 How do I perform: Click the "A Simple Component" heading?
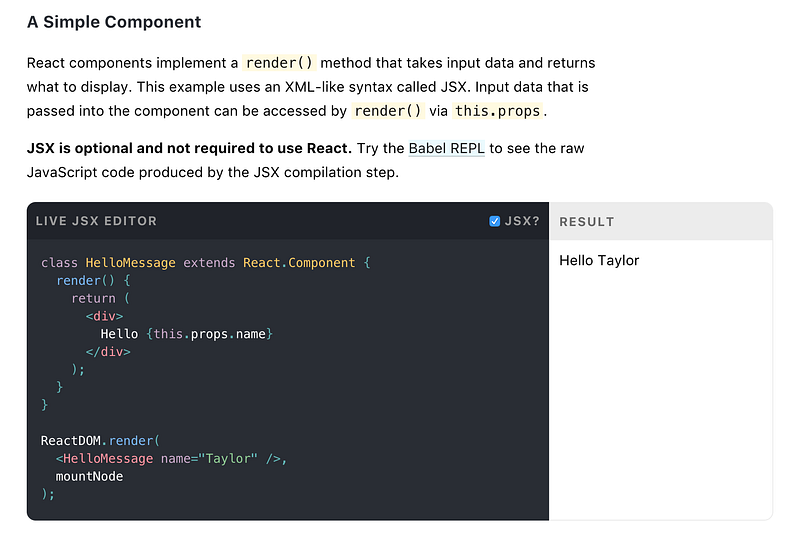[114, 22]
